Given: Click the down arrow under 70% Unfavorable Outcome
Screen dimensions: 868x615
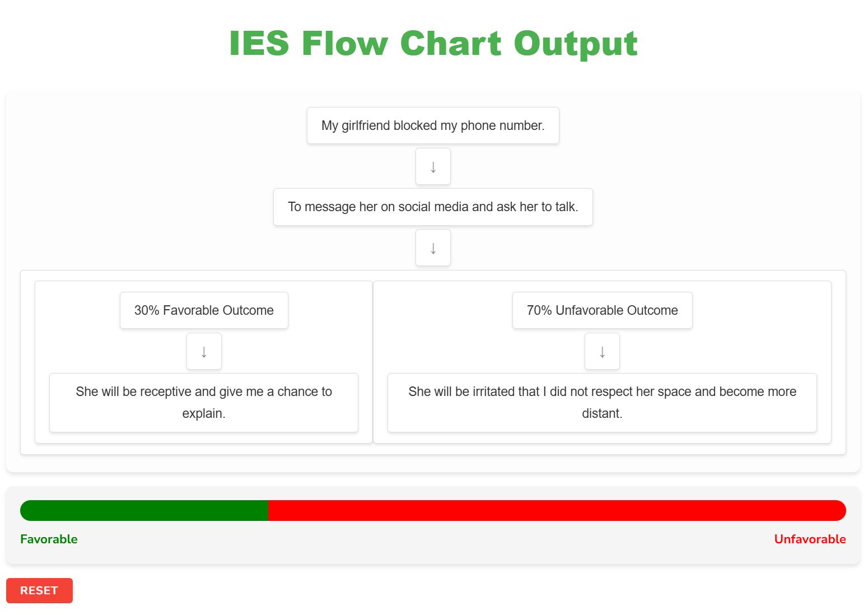Looking at the screenshot, I should point(602,351).
